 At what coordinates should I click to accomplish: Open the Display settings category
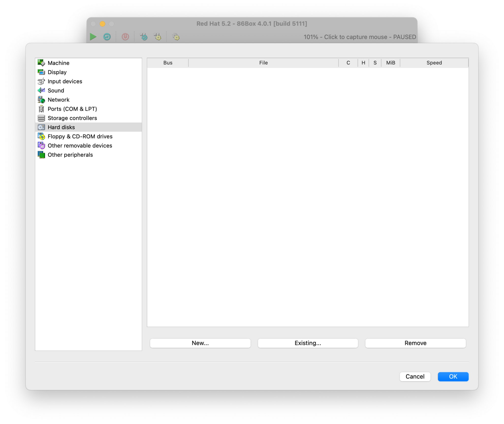tap(57, 72)
